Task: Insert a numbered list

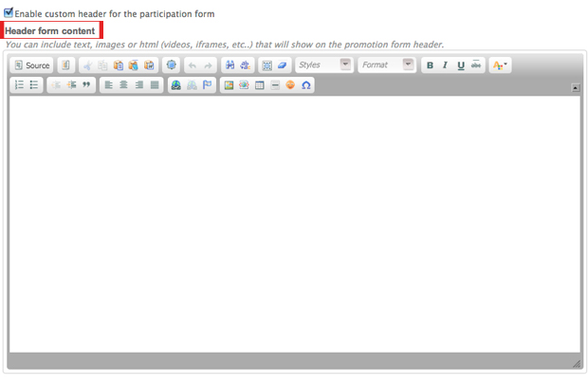Action: click(19, 85)
